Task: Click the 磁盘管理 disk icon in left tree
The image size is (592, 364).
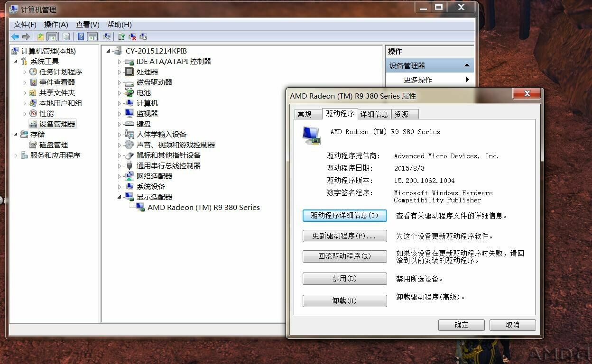Action: [x=33, y=145]
